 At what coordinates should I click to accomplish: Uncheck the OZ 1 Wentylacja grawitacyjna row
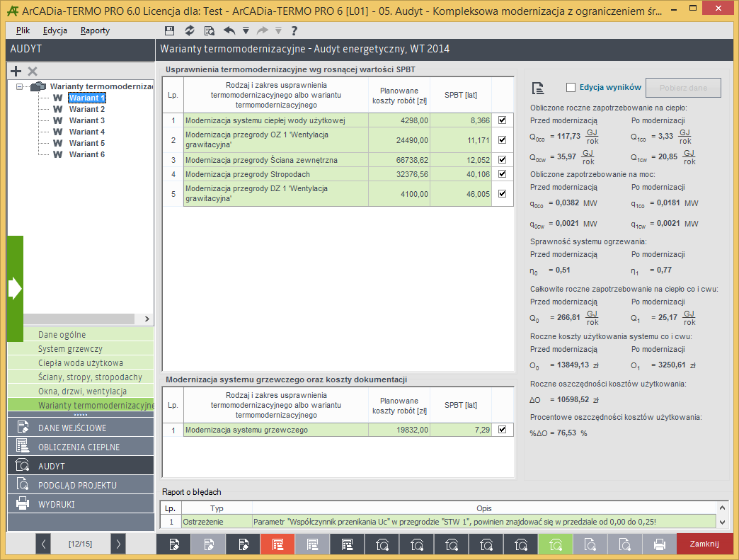tap(503, 140)
